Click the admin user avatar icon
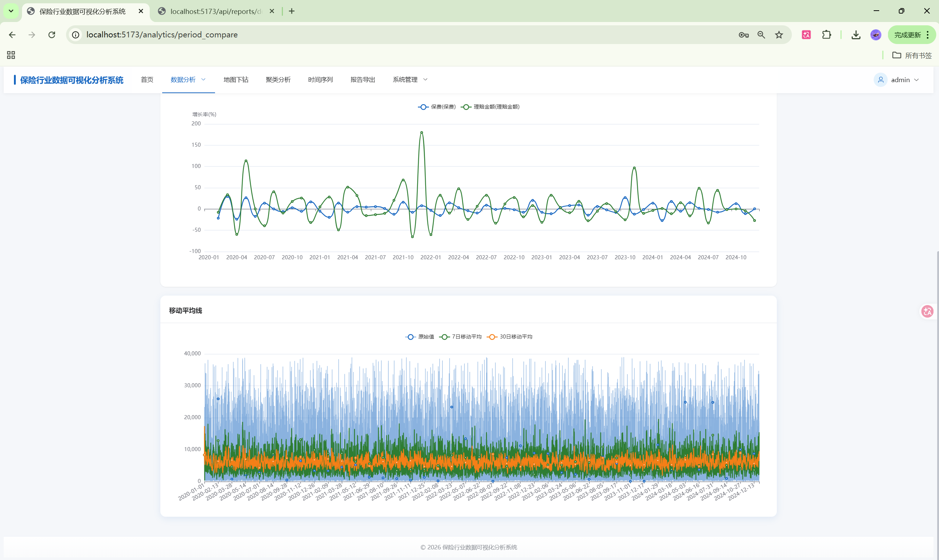This screenshot has height=560, width=939. (x=881, y=80)
